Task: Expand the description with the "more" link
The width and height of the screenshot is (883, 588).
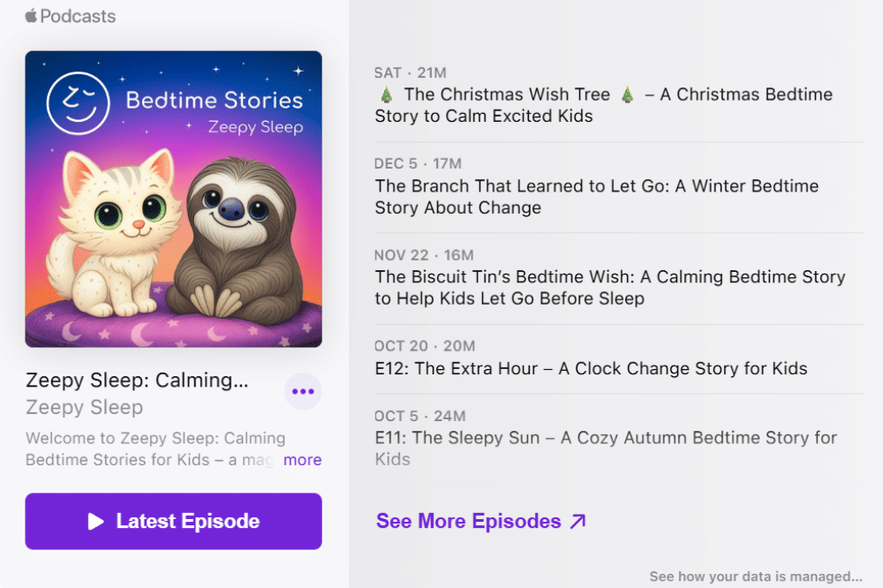Action: point(302,460)
